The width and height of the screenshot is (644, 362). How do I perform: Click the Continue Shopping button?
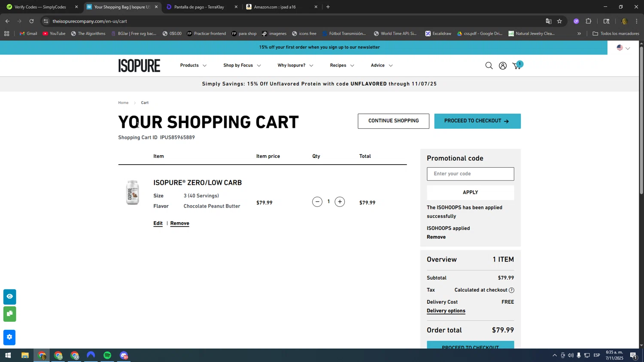tap(393, 121)
